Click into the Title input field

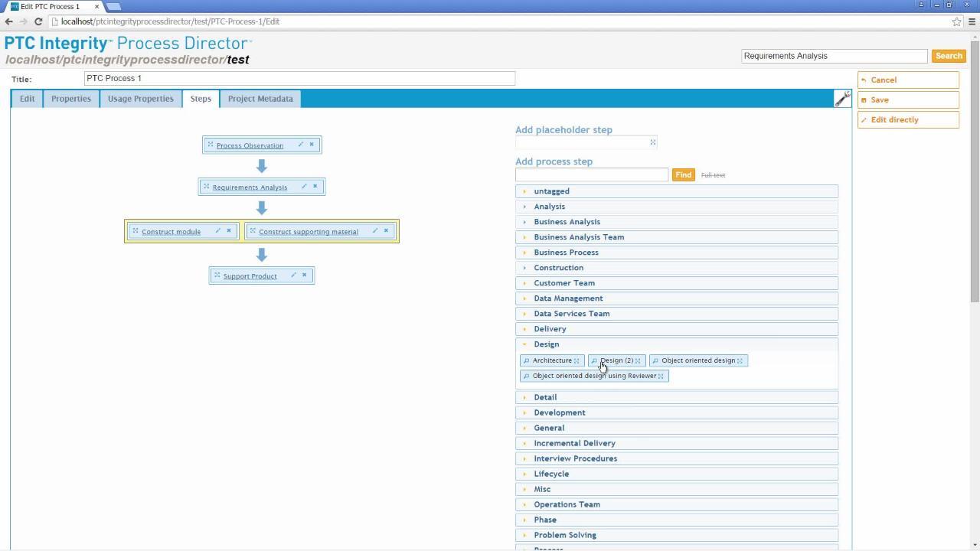[299, 78]
